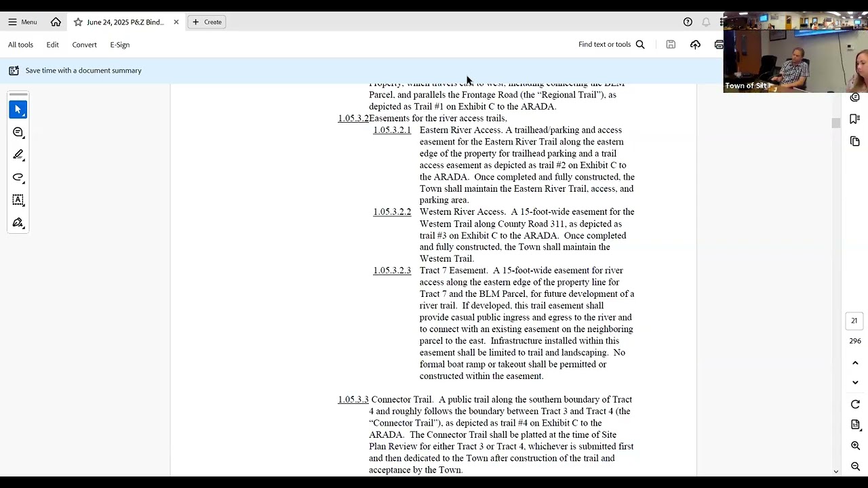Open the Edit tools menu
The width and height of the screenshot is (868, 488).
(52, 45)
